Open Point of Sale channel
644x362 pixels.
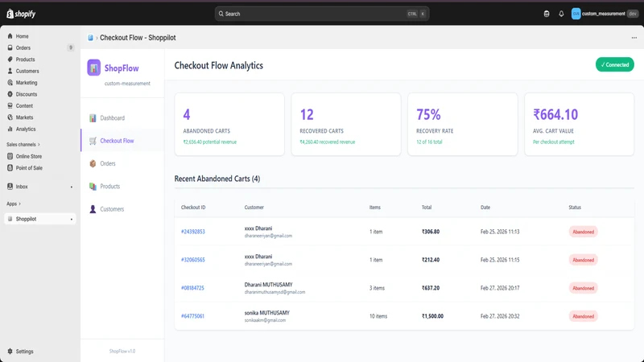(x=29, y=168)
